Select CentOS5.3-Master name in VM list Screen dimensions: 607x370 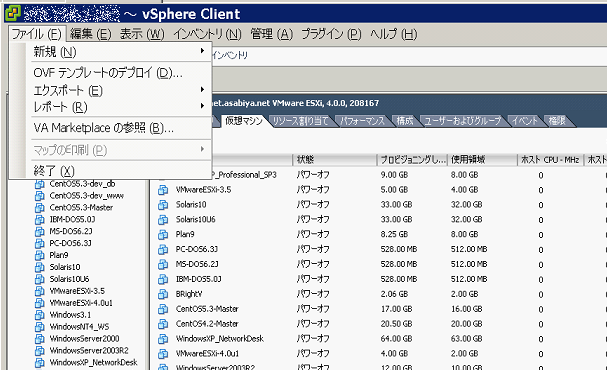point(207,309)
